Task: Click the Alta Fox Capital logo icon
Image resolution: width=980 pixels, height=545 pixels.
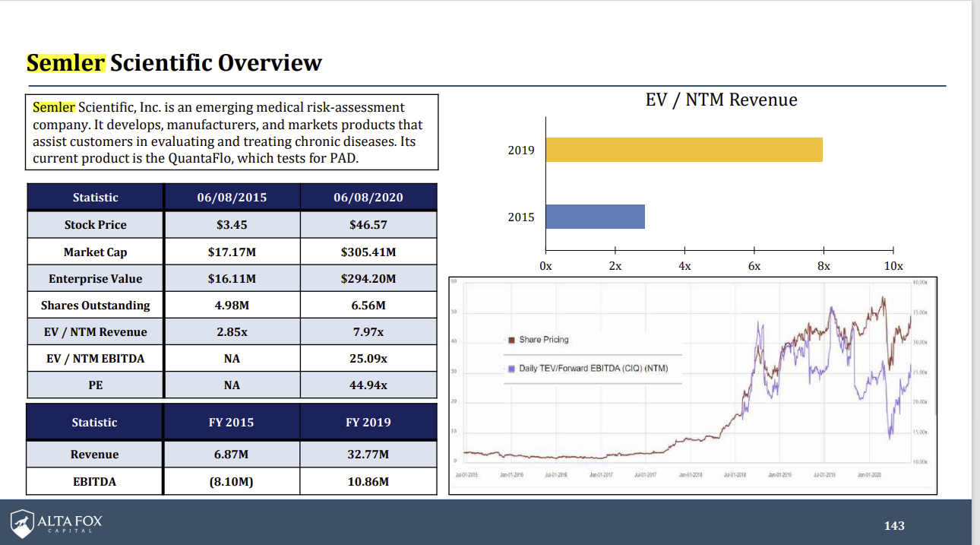Action: pos(22,523)
